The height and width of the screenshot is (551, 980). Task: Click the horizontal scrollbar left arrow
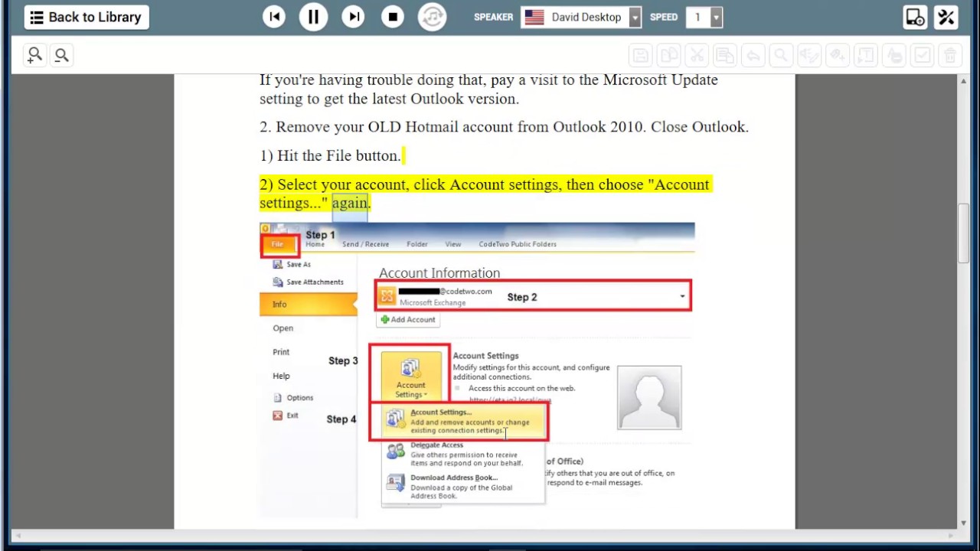(17, 535)
